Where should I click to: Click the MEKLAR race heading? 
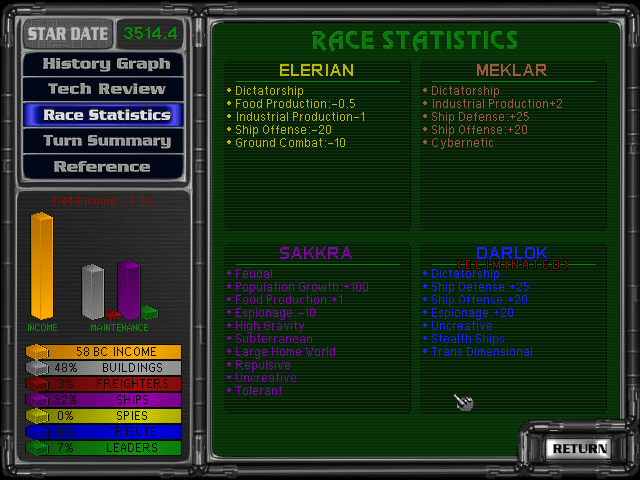511,70
